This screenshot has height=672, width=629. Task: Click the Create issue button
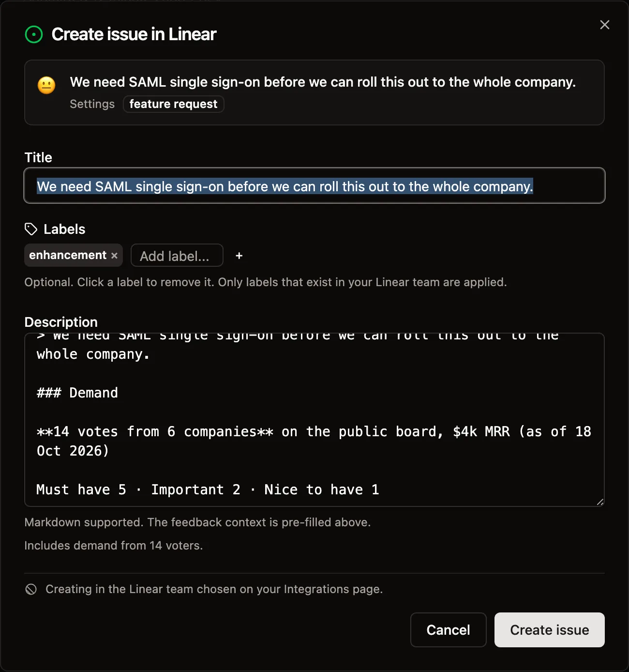click(x=550, y=630)
